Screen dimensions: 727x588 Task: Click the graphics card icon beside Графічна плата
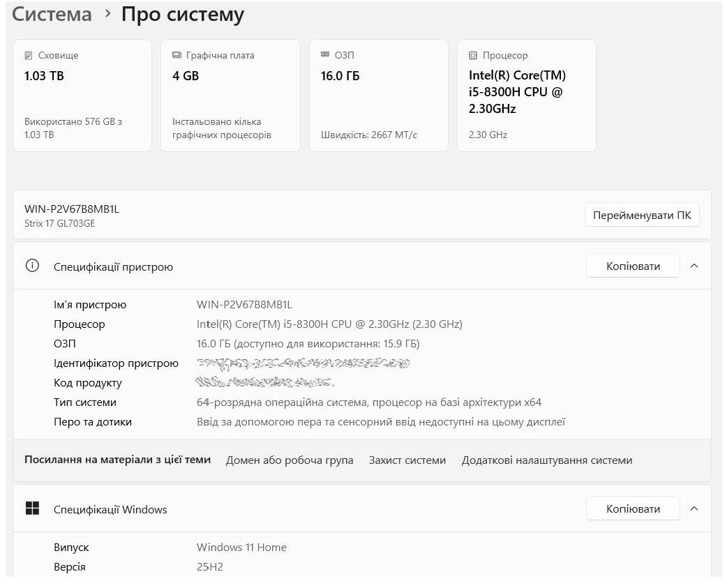(177, 55)
